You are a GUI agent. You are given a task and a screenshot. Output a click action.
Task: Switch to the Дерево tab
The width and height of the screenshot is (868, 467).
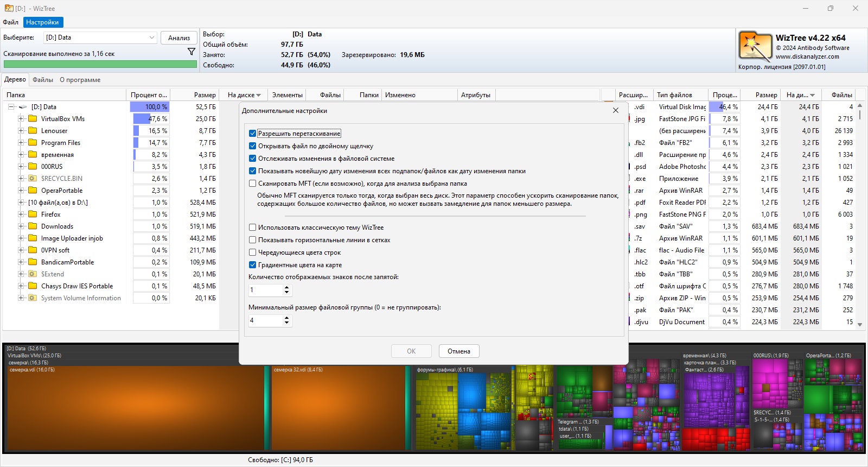[x=15, y=79]
